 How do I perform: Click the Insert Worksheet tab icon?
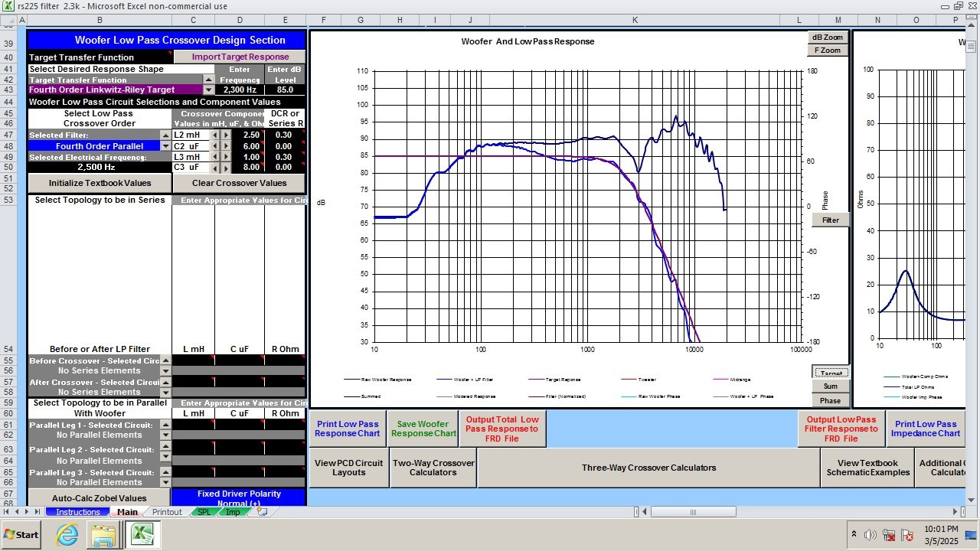pyautogui.click(x=263, y=512)
